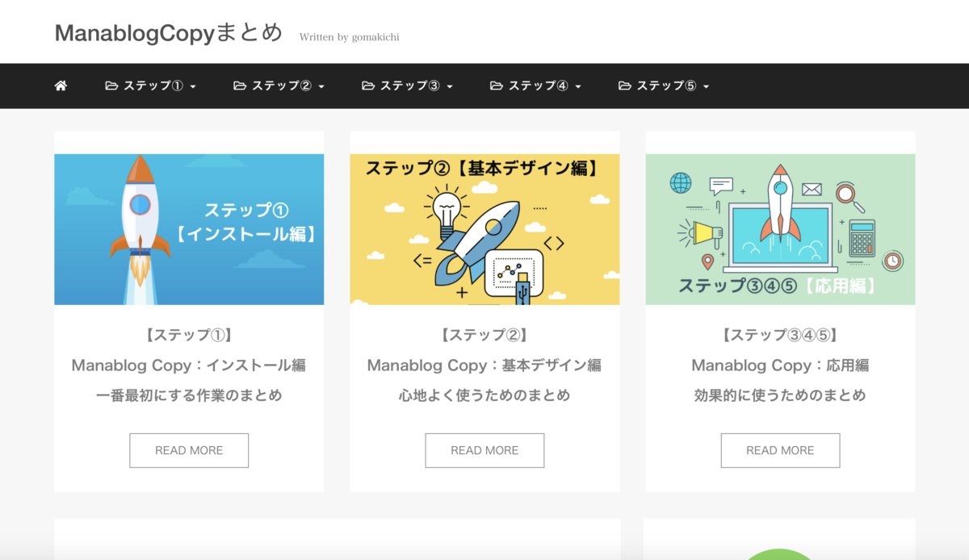Click READ MORE under 基本デザイン編 card
The width and height of the screenshot is (969, 560).
click(484, 450)
